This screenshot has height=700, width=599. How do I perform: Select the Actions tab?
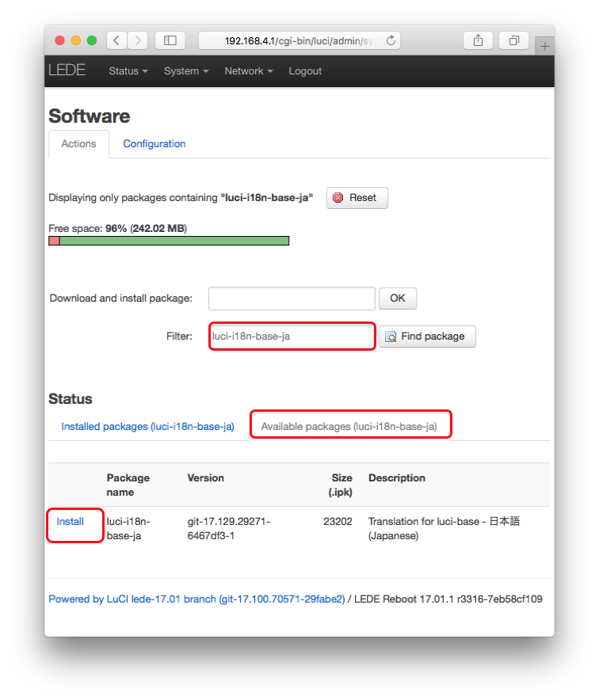pos(78,144)
